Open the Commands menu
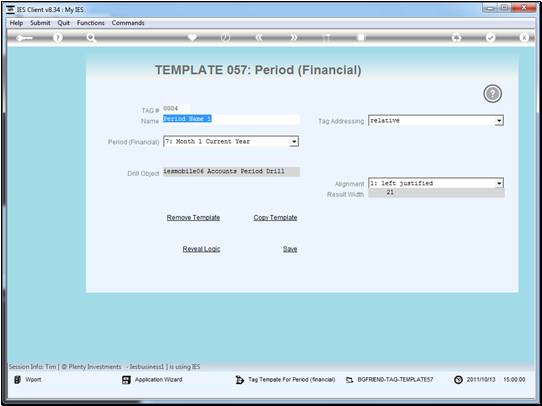Screen dimensions: 542x406 click(128, 23)
